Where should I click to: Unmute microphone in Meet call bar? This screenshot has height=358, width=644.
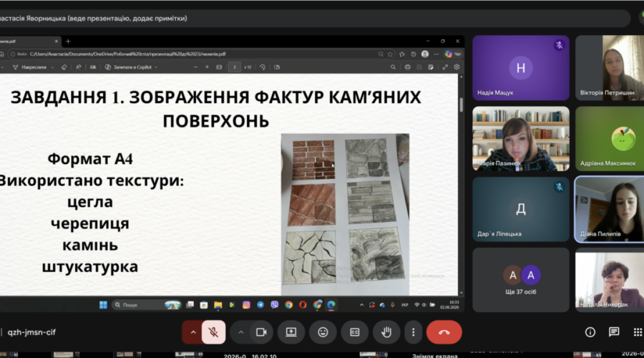click(x=213, y=332)
